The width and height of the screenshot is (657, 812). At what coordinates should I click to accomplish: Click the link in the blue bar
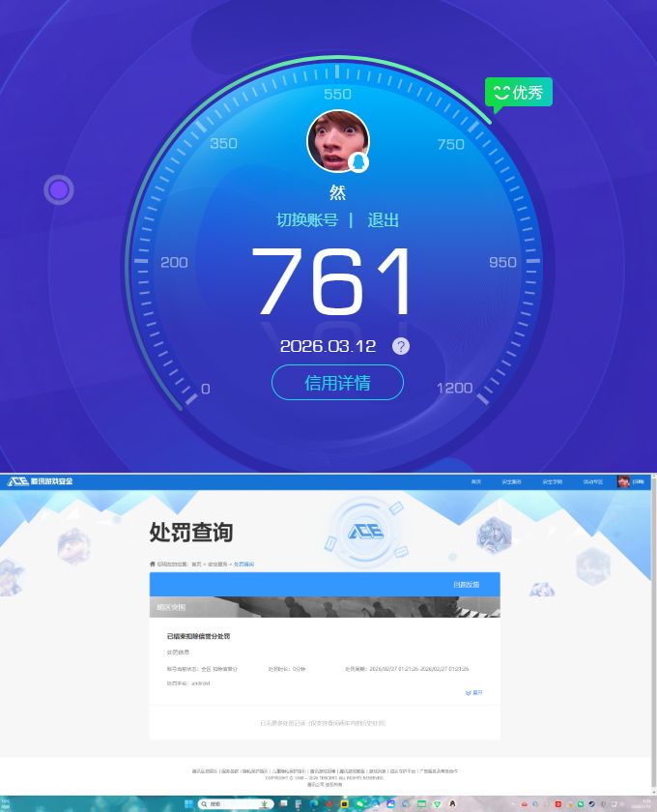(466, 584)
